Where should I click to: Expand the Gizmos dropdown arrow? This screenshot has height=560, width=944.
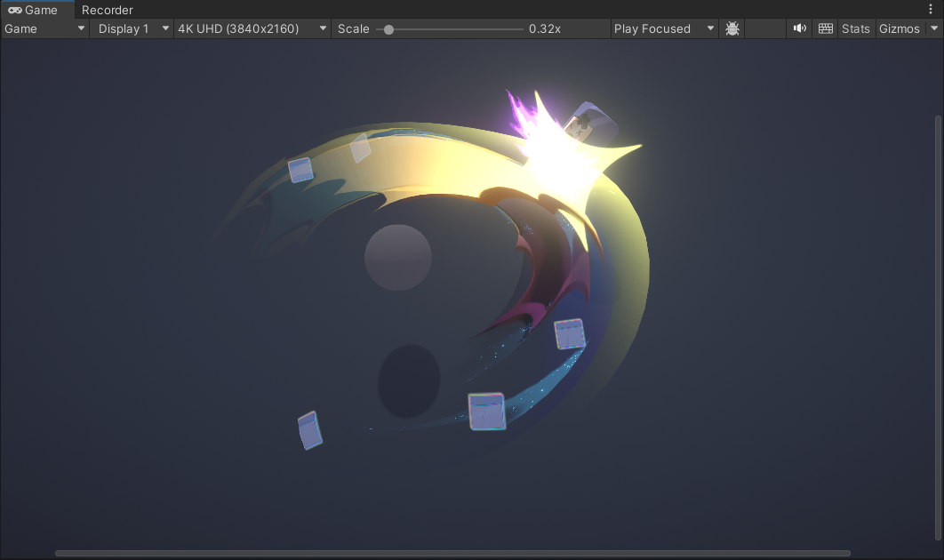coord(933,28)
